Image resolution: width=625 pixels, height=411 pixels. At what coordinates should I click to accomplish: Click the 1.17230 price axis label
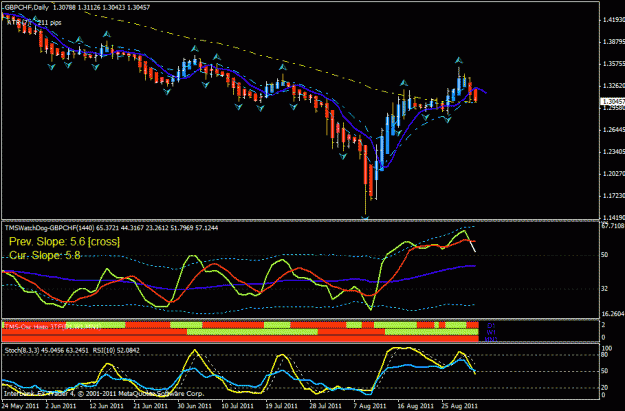(x=613, y=196)
